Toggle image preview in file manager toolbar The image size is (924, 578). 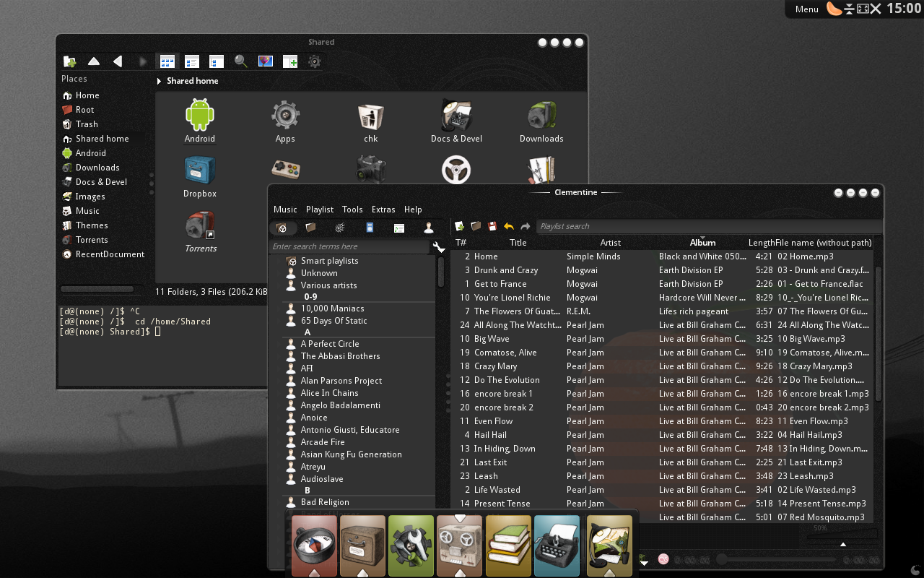(266, 61)
